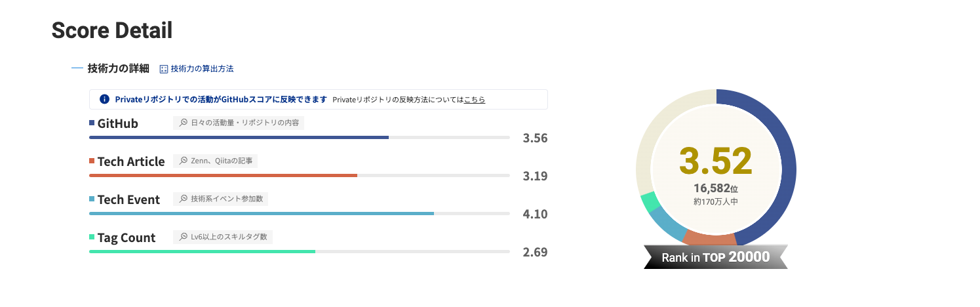This screenshot has width=980, height=307.
Task: Click magnifier icon in Tech Event tag
Action: 184,199
